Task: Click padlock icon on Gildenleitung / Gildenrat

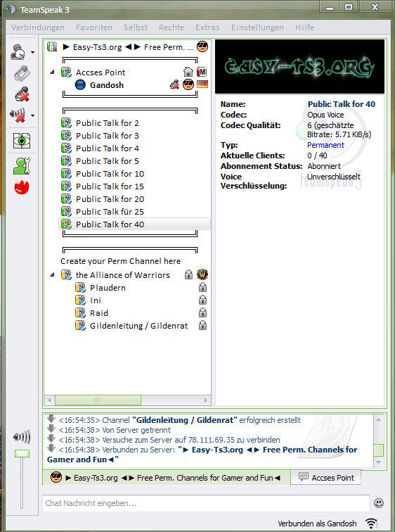Action: coord(202,325)
